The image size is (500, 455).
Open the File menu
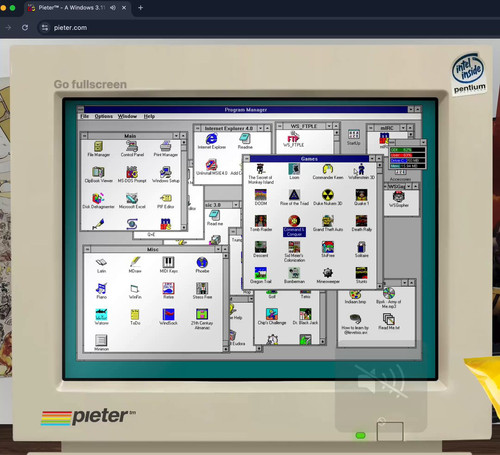point(84,116)
